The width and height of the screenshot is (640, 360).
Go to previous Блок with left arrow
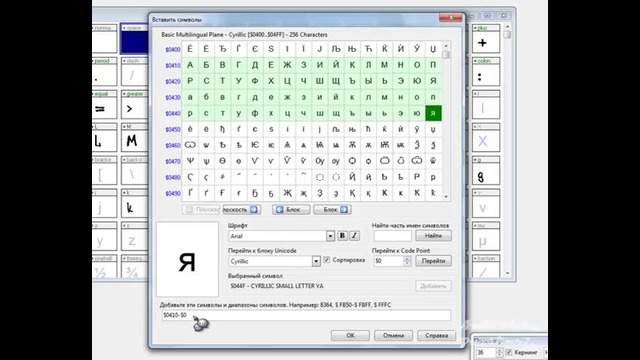pyautogui.click(x=291, y=209)
